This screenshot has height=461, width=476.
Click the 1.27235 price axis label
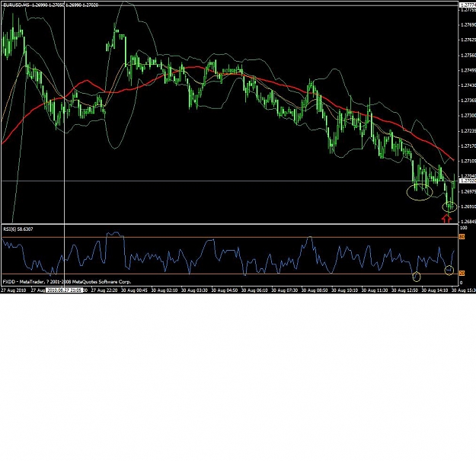[468, 131]
